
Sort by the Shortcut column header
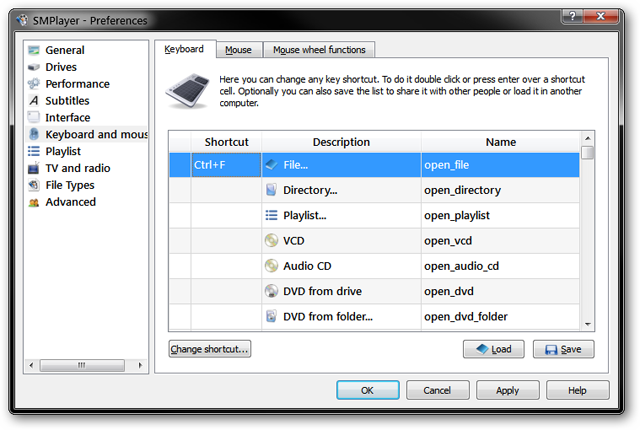(227, 142)
